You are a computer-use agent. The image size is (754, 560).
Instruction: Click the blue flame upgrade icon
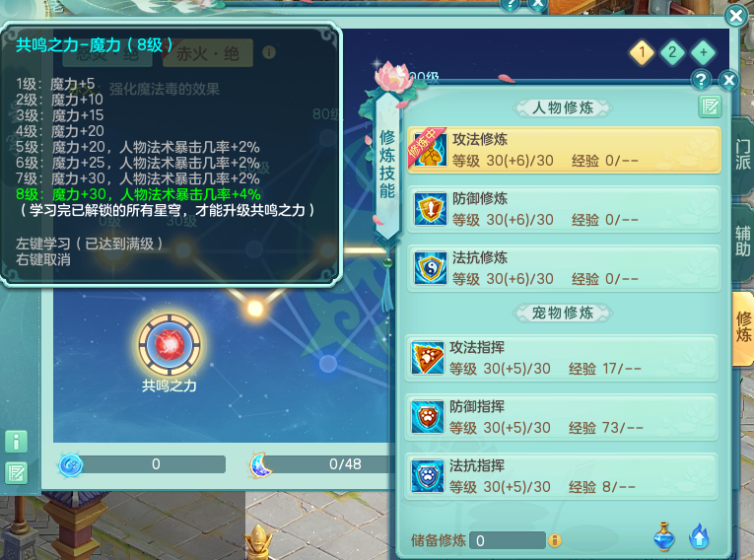[699, 536]
